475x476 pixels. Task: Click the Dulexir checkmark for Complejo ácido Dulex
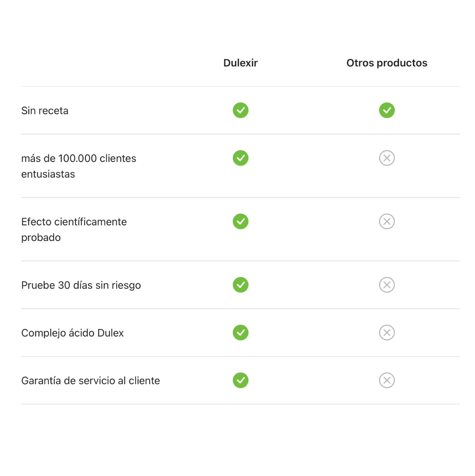241,333
